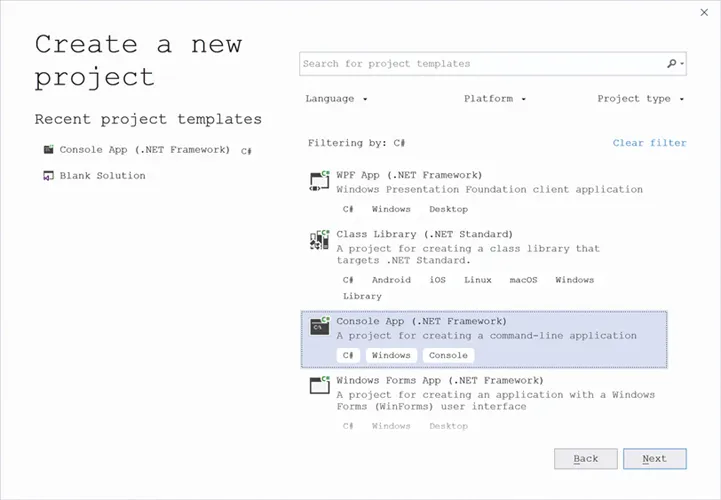721x500 pixels.
Task: Choose the Class Library (.NET Standard) template
Action: coord(424,234)
